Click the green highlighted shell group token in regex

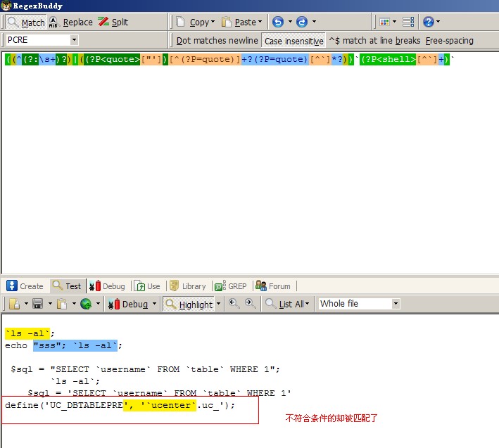(x=388, y=60)
